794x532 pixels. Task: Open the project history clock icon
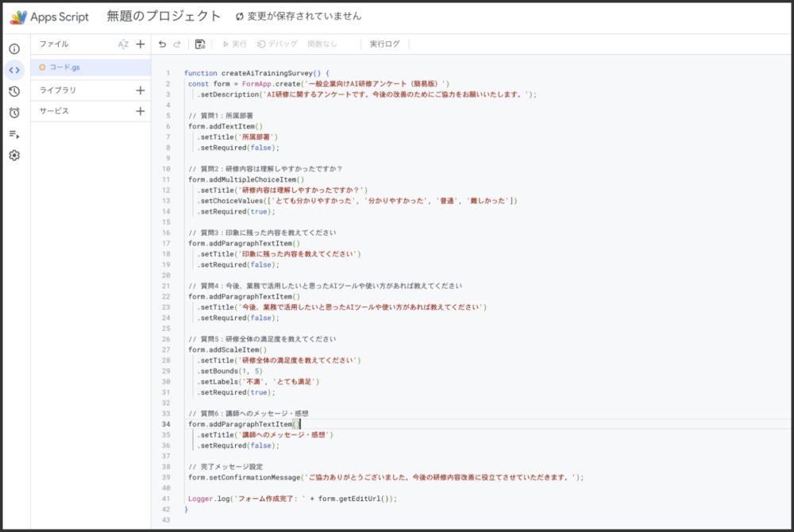(x=13, y=91)
